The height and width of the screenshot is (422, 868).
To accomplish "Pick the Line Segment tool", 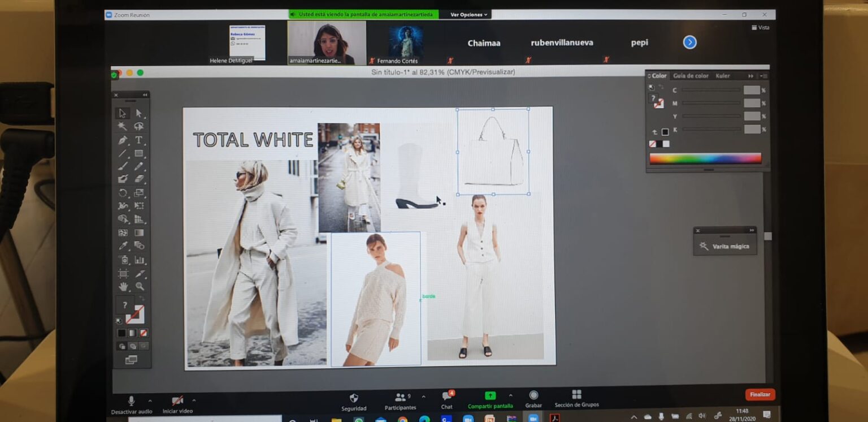I will (123, 153).
